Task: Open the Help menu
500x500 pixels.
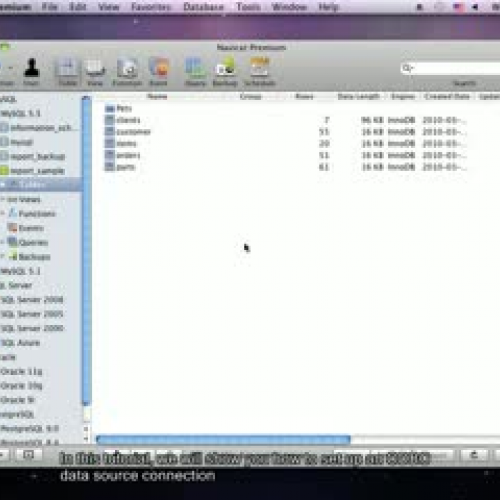Action: 328,7
